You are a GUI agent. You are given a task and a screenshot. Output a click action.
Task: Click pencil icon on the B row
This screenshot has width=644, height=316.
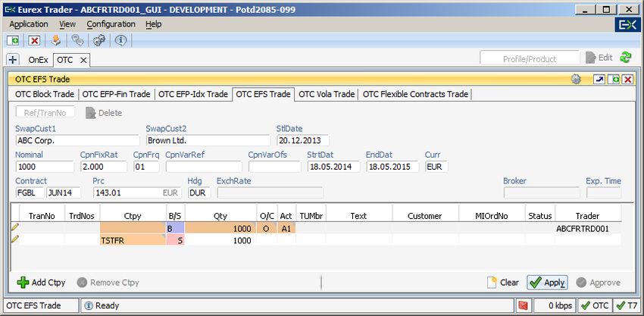point(15,227)
